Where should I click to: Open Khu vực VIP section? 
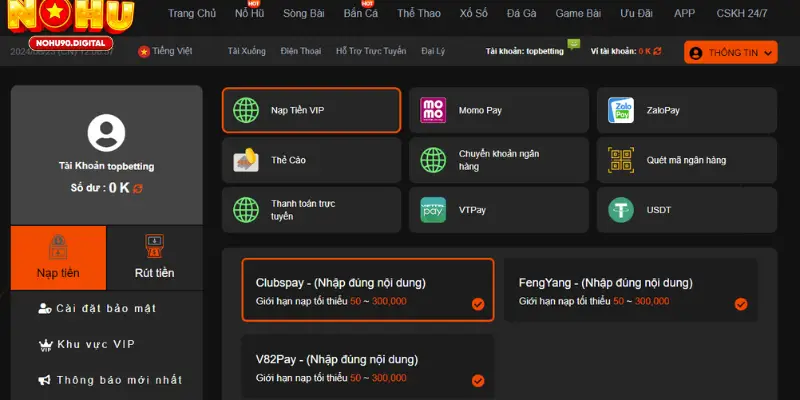pos(96,344)
